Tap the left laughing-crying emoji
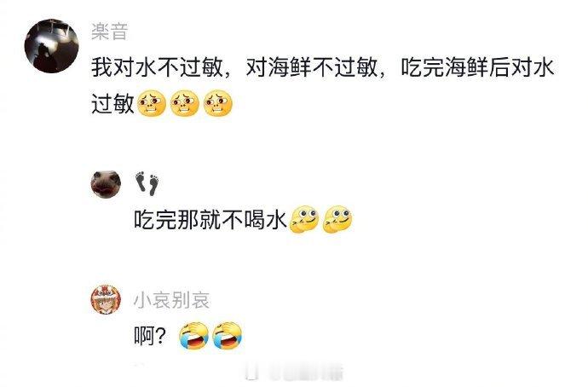 193,336
